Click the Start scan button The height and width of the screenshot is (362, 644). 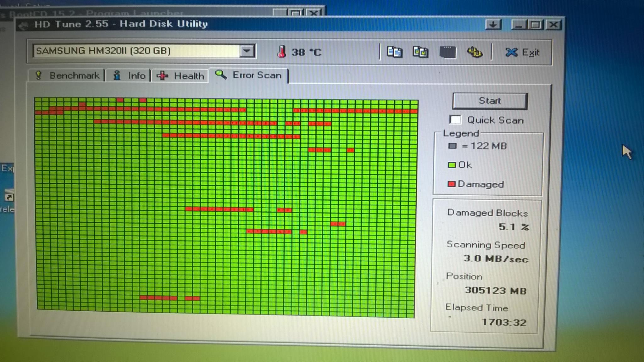pos(490,101)
